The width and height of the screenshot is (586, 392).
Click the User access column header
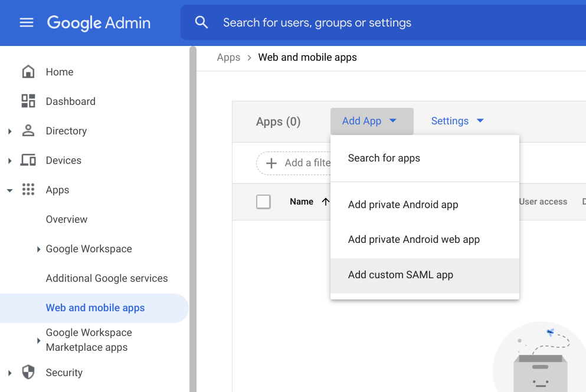click(543, 202)
